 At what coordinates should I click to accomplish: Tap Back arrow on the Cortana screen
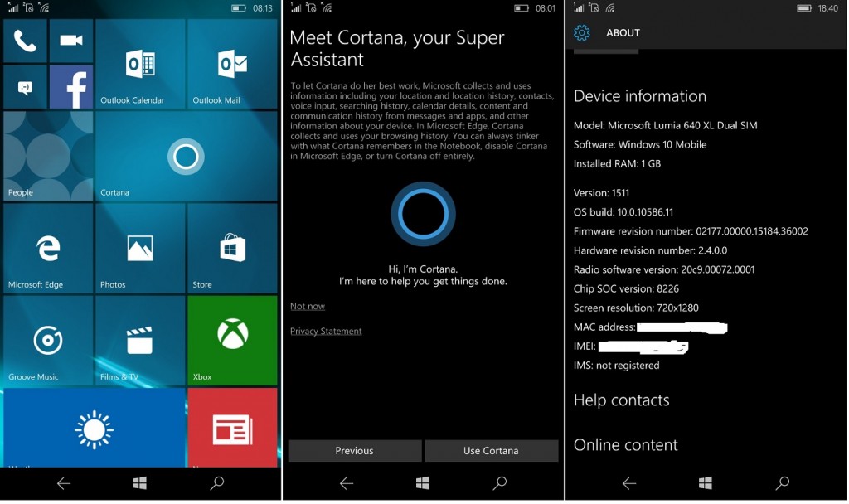coord(347,483)
